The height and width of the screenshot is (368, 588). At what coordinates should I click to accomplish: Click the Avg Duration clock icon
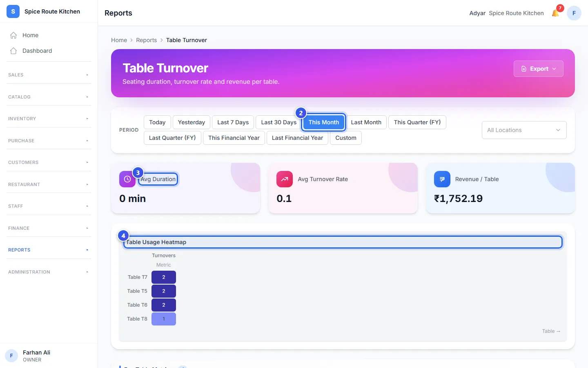(127, 179)
